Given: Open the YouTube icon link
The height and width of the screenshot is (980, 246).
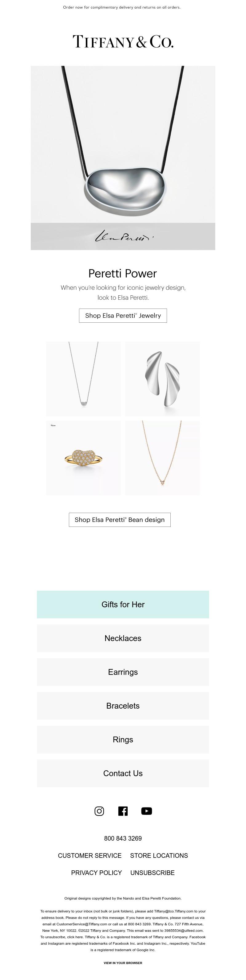Looking at the screenshot, I should tap(147, 811).
